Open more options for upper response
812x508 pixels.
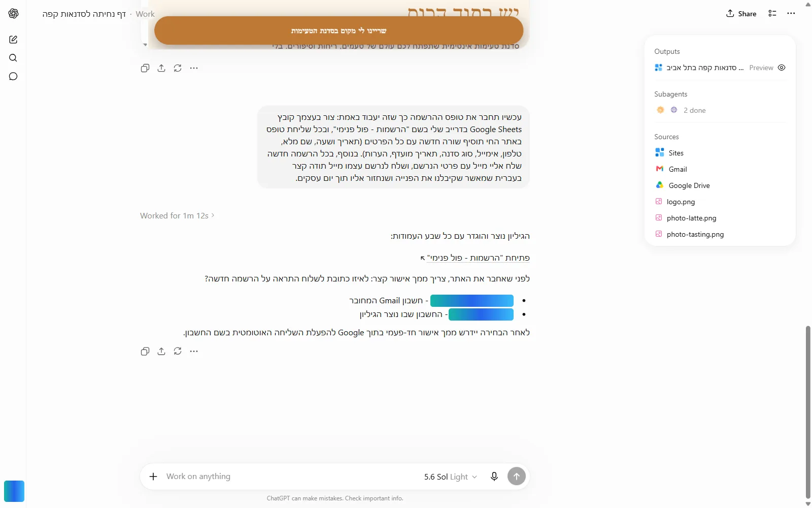click(x=194, y=68)
